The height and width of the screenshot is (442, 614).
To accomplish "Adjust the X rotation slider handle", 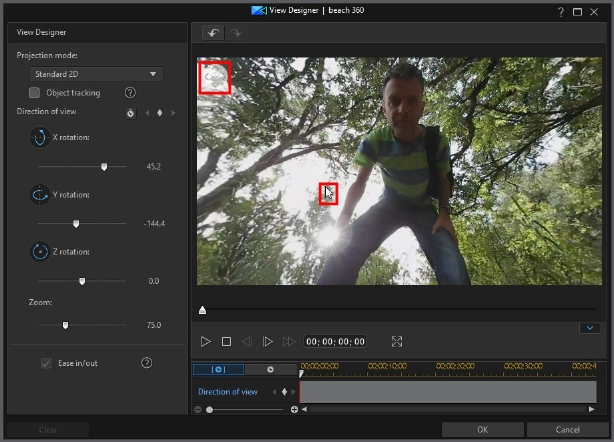I will 104,167.
